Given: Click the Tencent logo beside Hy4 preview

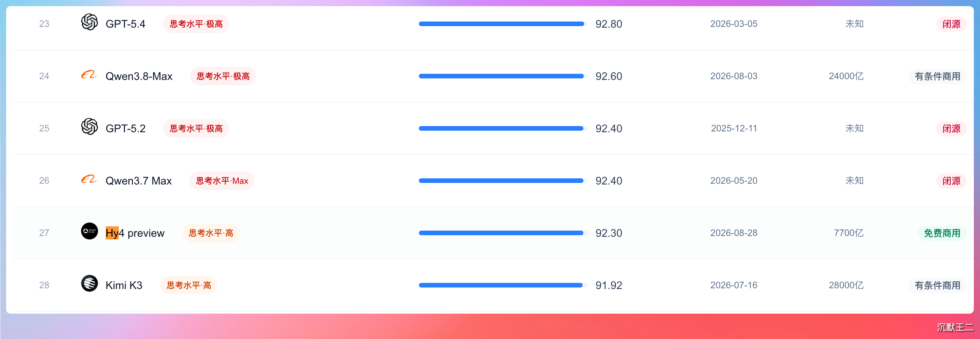Looking at the screenshot, I should (90, 231).
